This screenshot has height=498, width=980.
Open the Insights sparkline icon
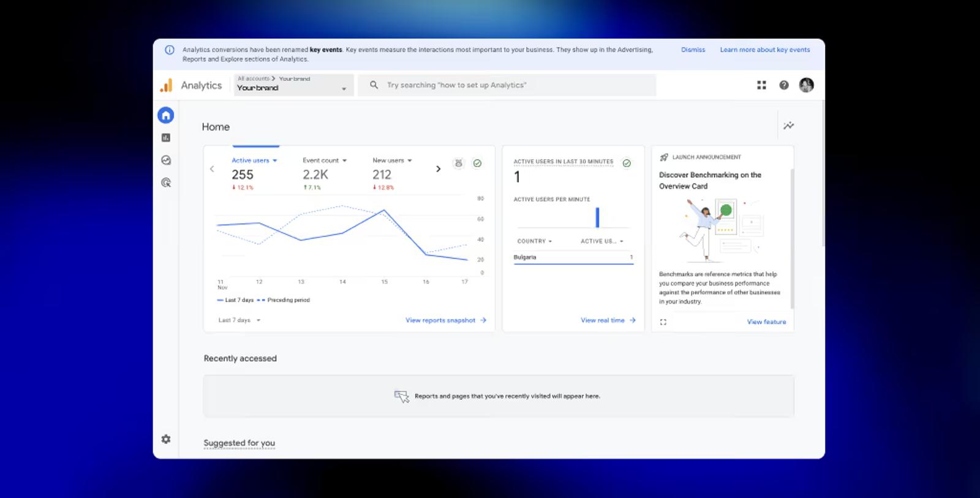[x=789, y=126]
